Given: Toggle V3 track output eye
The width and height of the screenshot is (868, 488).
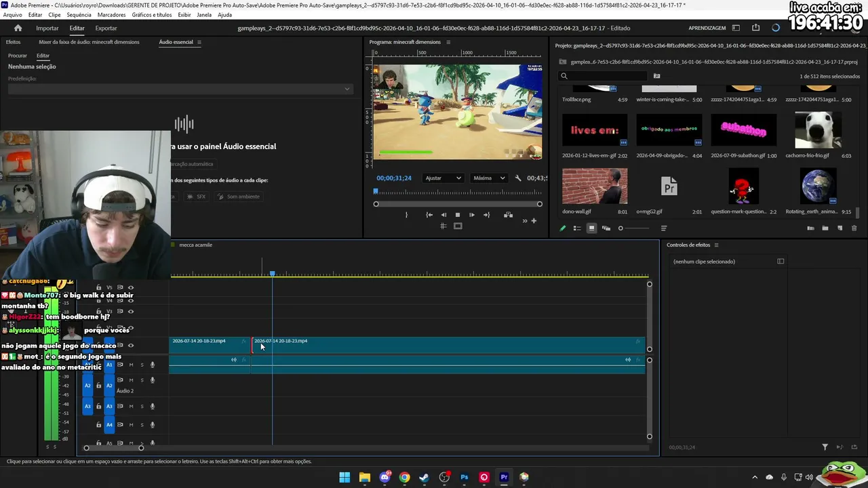Looking at the screenshot, I should pos(131,312).
